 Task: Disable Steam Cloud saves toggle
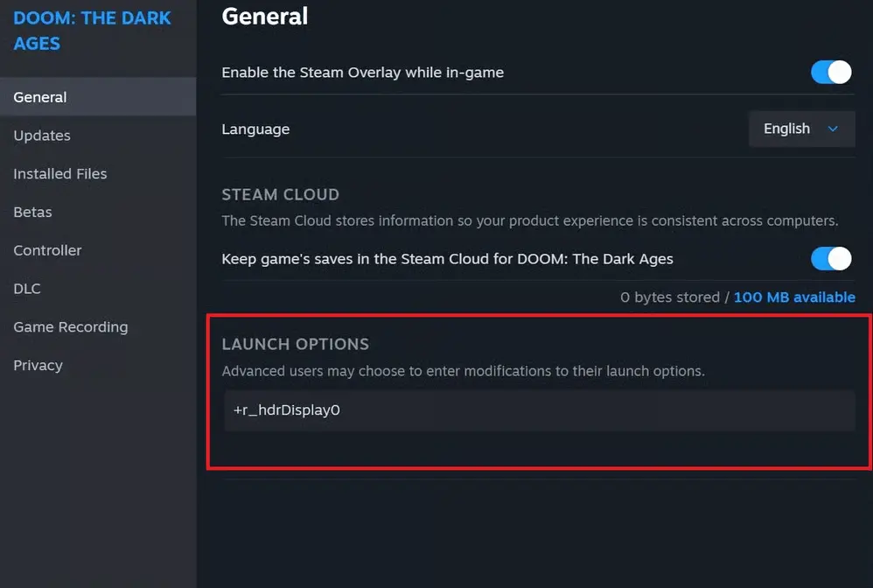click(831, 259)
